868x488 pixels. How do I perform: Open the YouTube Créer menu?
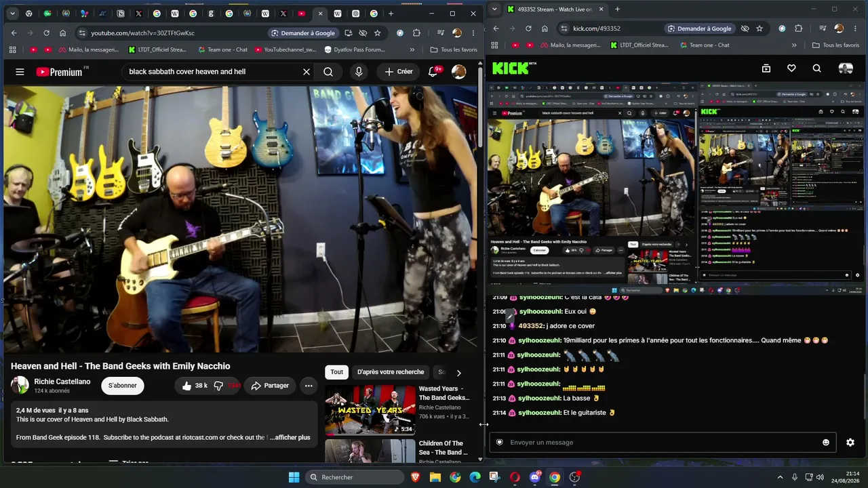click(x=399, y=72)
